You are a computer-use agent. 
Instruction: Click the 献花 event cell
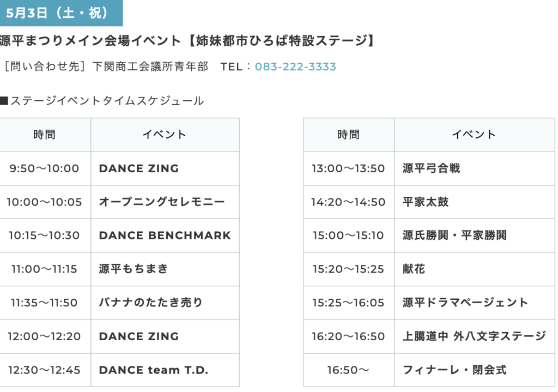(475, 269)
